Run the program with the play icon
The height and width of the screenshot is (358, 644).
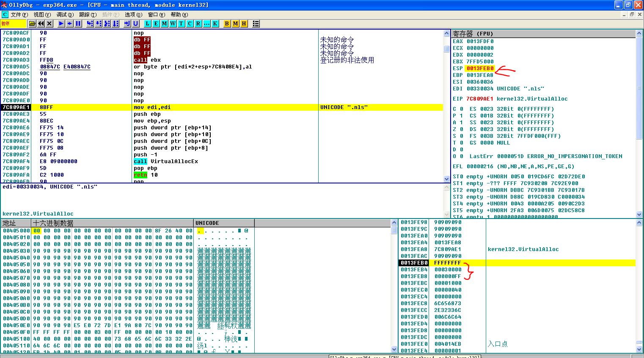61,24
